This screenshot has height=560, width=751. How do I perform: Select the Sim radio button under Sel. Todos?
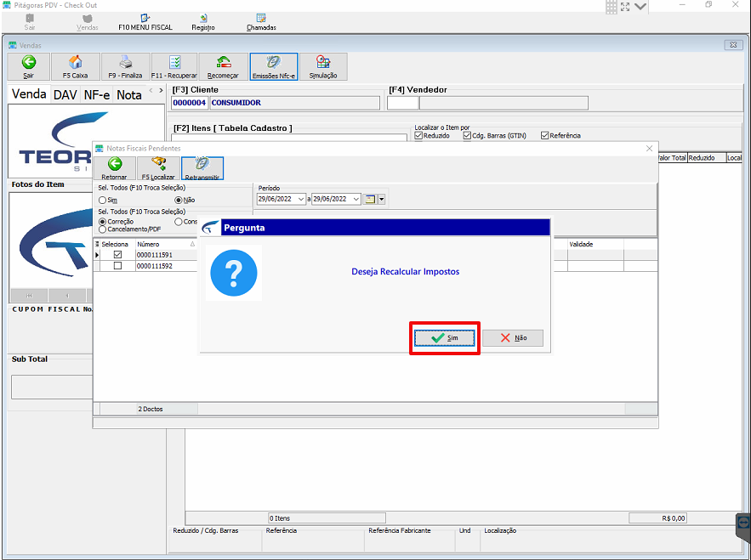(x=103, y=200)
